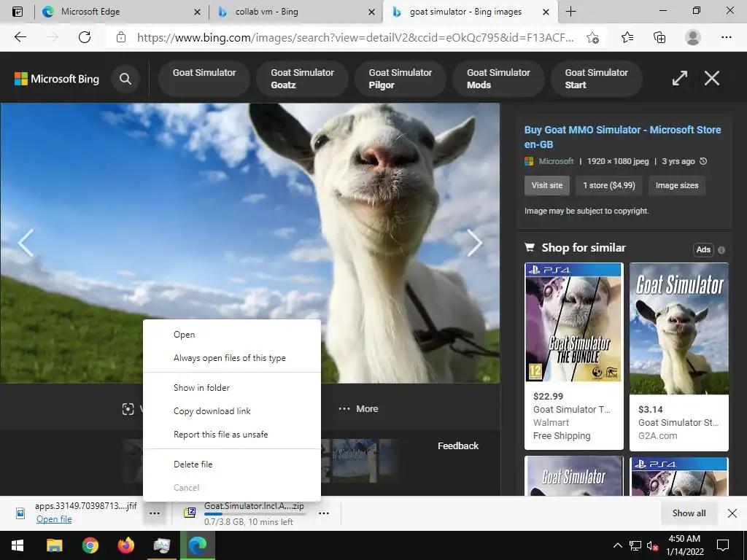Image resolution: width=747 pixels, height=560 pixels.
Task: Open the $22.99 Walmart Goat Simulator product
Action: (x=573, y=356)
